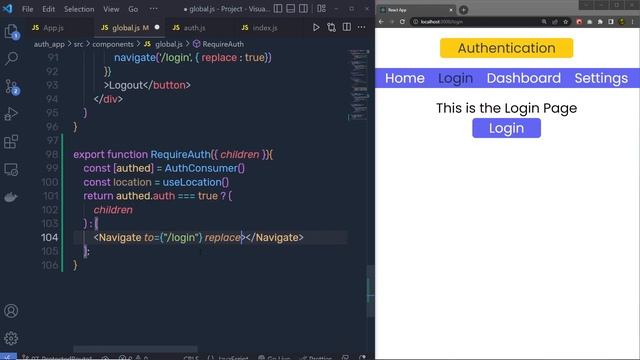Click the Dashboard link in the nav bar
Screen dimensions: 640x360
point(524,78)
